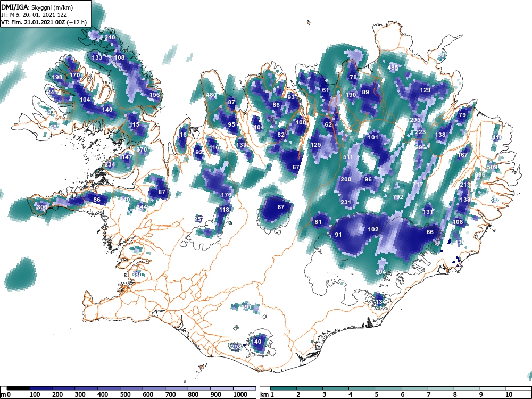Click the map value 200 in the interior

(346, 179)
